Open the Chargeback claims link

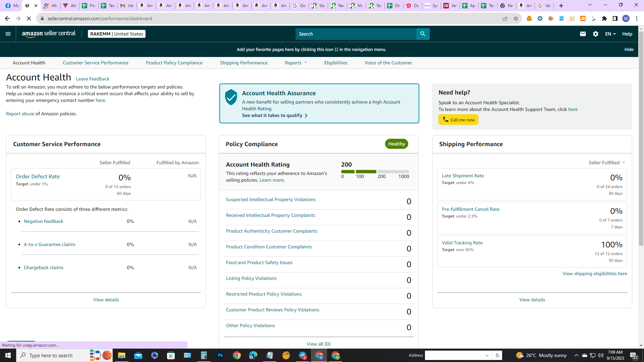pyautogui.click(x=44, y=267)
